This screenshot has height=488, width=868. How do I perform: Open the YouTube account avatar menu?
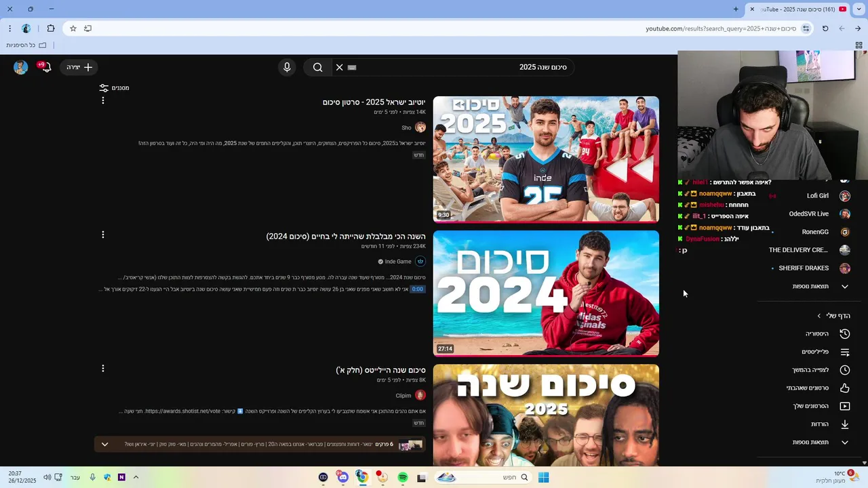click(x=20, y=67)
